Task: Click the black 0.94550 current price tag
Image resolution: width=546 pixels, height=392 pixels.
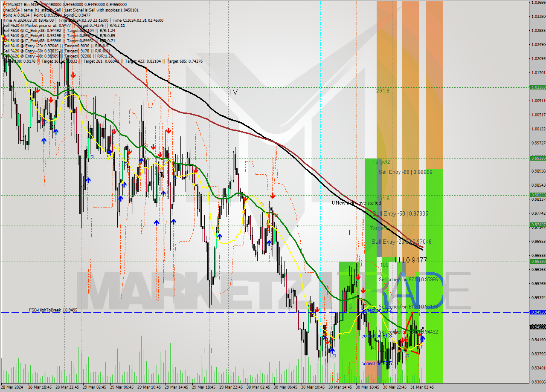Action: [x=538, y=327]
